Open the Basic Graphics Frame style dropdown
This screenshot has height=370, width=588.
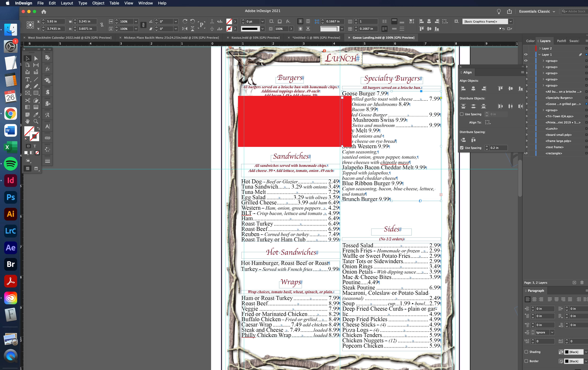coord(510,21)
